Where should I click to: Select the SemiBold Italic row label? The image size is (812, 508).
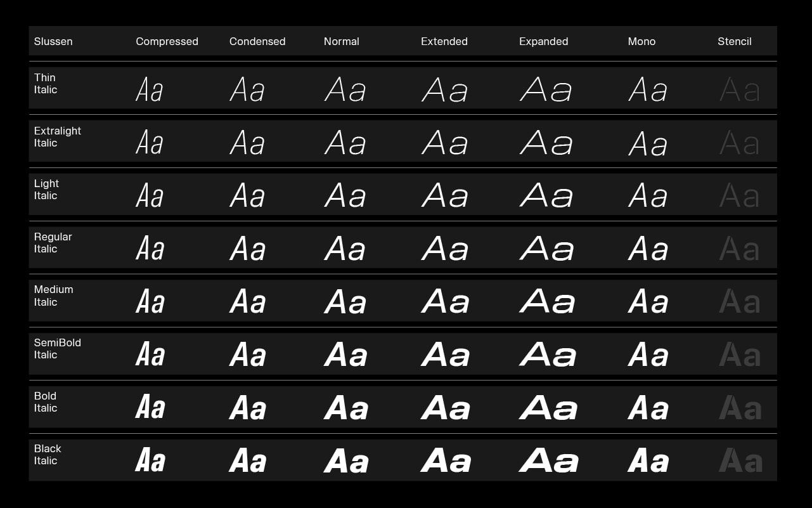click(57, 349)
